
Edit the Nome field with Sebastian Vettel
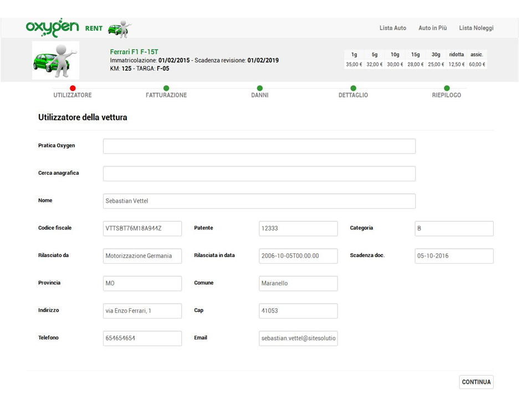(259, 201)
